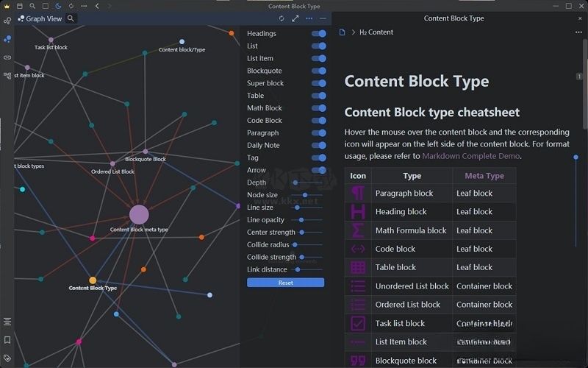This screenshot has width=588, height=368.
Task: Click the Blockquote Block graph node
Action: (145, 152)
